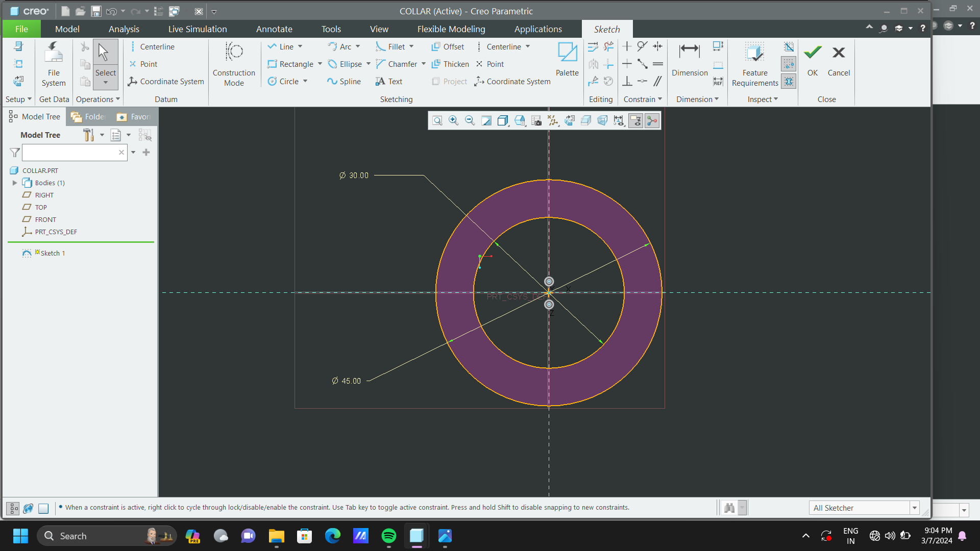980x551 pixels.
Task: Expand the Constrain group menu
Action: click(643, 99)
